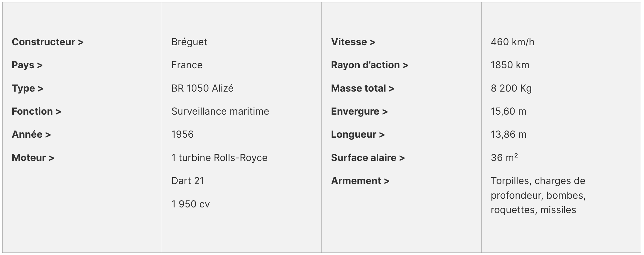Select the 8 200 Kg mass value
Screen dimensions: 644x255
(511, 88)
